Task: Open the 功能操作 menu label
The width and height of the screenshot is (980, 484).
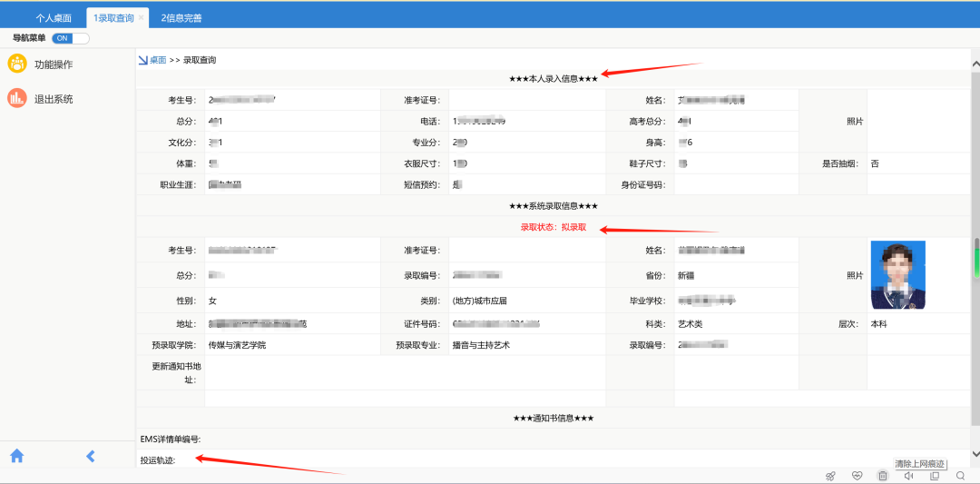Action: pos(54,64)
